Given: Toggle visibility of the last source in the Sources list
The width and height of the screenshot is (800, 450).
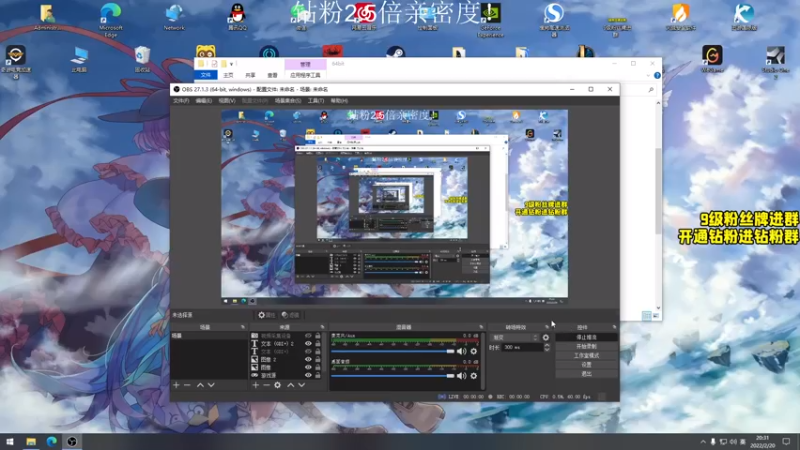Looking at the screenshot, I should point(308,375).
